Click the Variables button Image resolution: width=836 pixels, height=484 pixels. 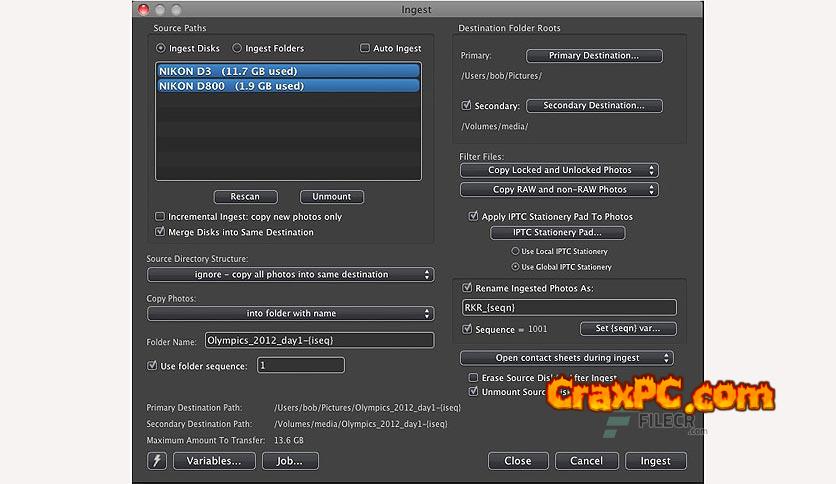click(x=214, y=461)
